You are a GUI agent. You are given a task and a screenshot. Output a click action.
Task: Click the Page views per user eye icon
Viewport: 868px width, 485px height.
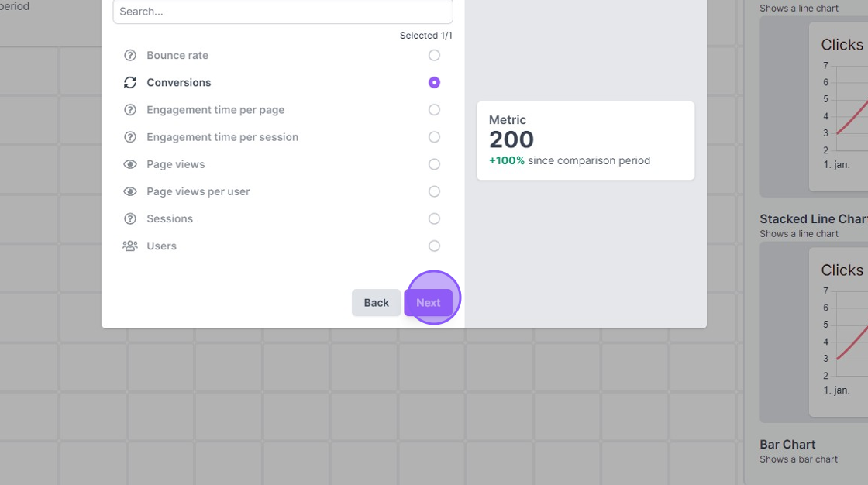130,191
